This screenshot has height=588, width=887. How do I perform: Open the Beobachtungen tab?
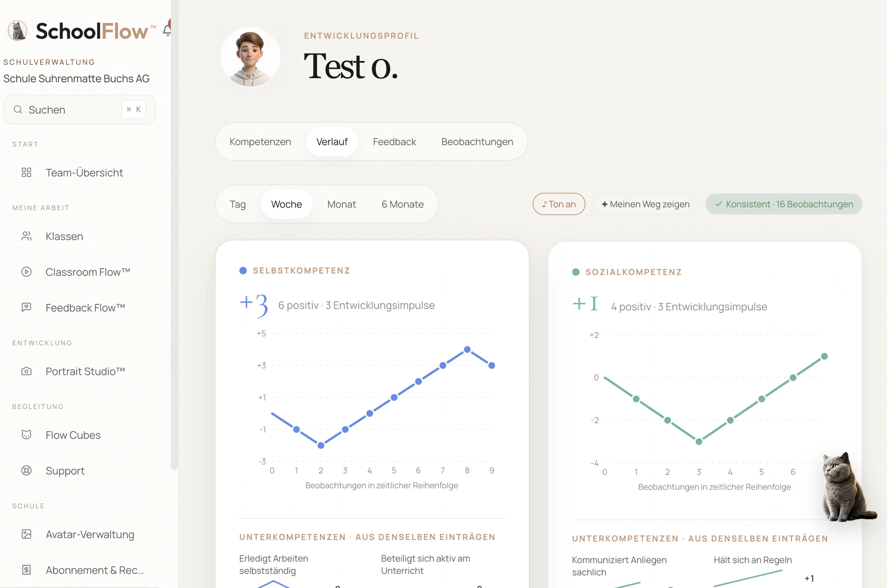click(477, 142)
